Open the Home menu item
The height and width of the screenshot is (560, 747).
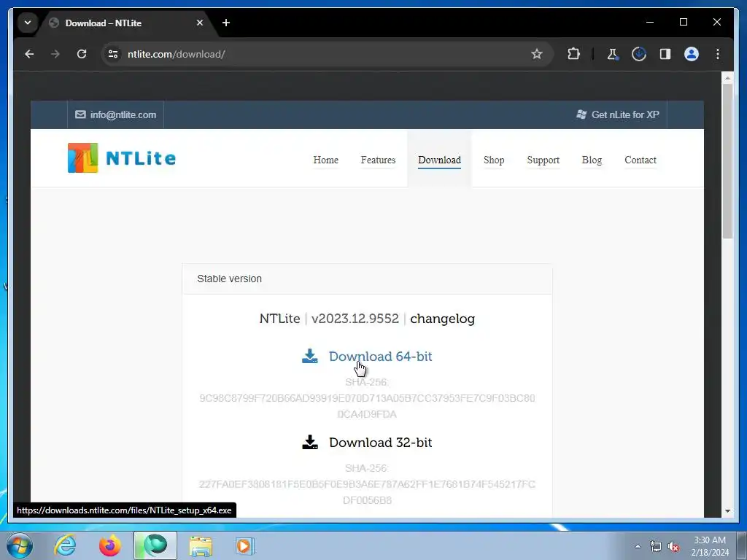coord(326,160)
